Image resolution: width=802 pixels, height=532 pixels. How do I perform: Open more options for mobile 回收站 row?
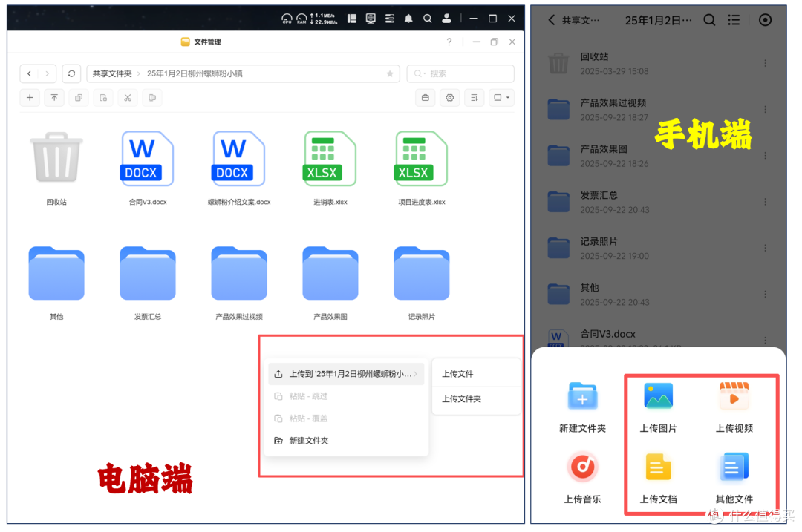765,63
